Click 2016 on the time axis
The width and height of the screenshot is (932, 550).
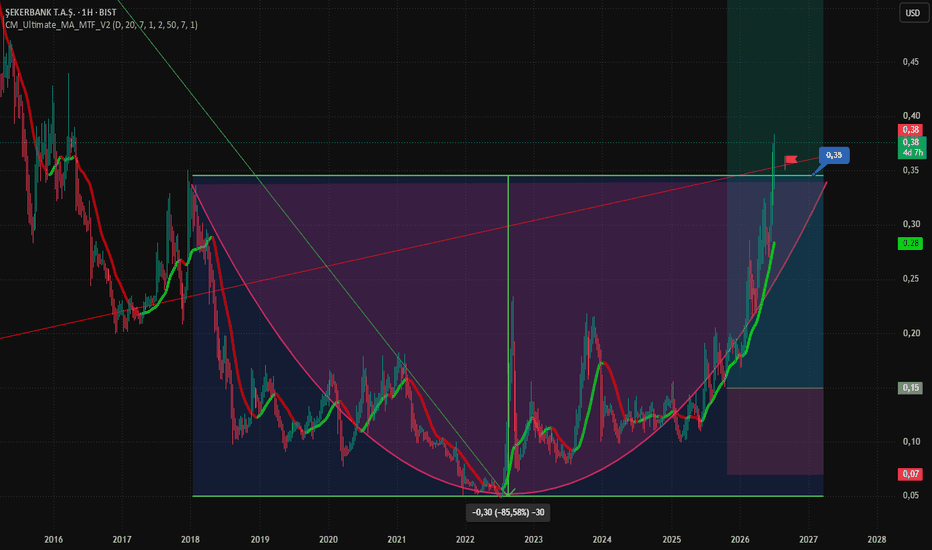click(53, 540)
